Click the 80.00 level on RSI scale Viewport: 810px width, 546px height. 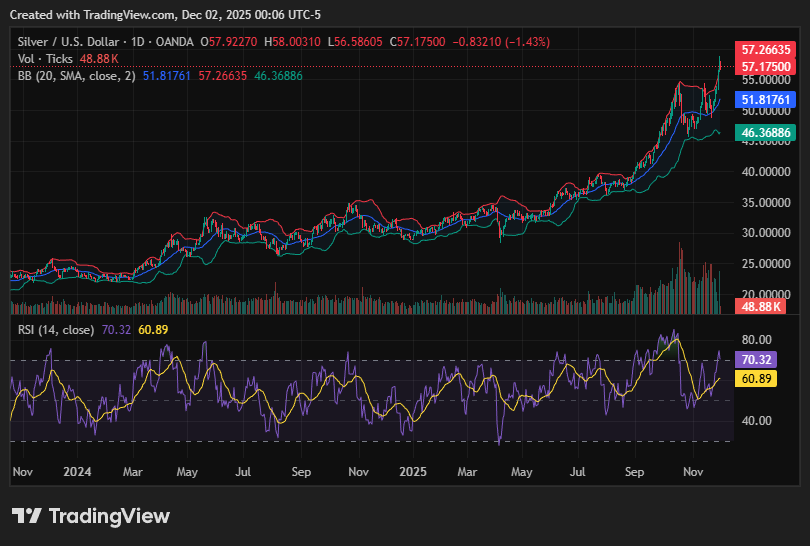pyautogui.click(x=756, y=339)
